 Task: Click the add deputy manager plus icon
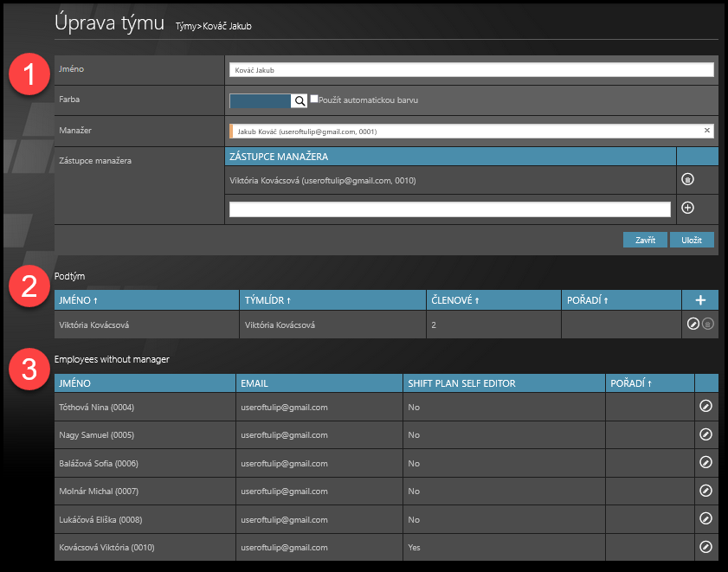[x=688, y=209]
